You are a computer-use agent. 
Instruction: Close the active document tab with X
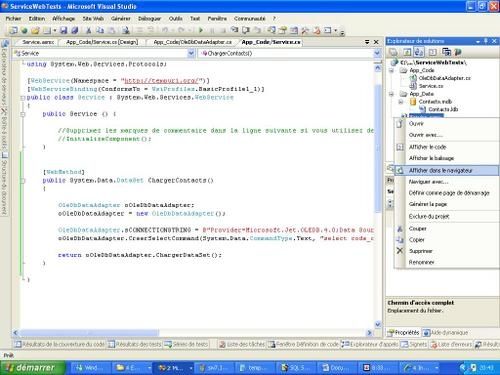pos(376,42)
